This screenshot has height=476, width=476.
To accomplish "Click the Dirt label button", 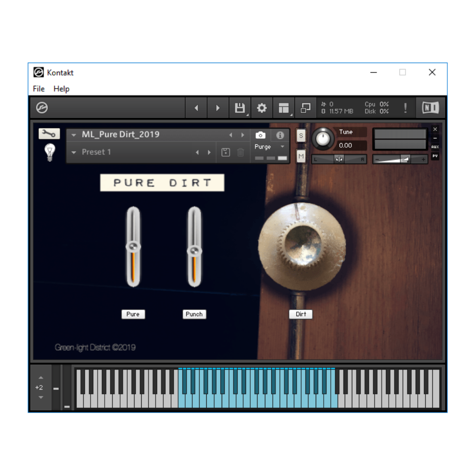I will point(301,314).
